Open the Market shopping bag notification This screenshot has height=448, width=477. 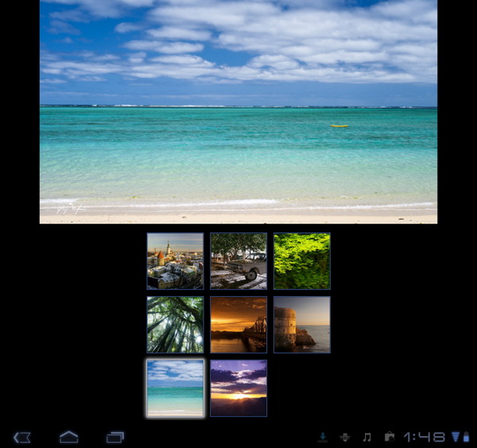[x=389, y=437]
